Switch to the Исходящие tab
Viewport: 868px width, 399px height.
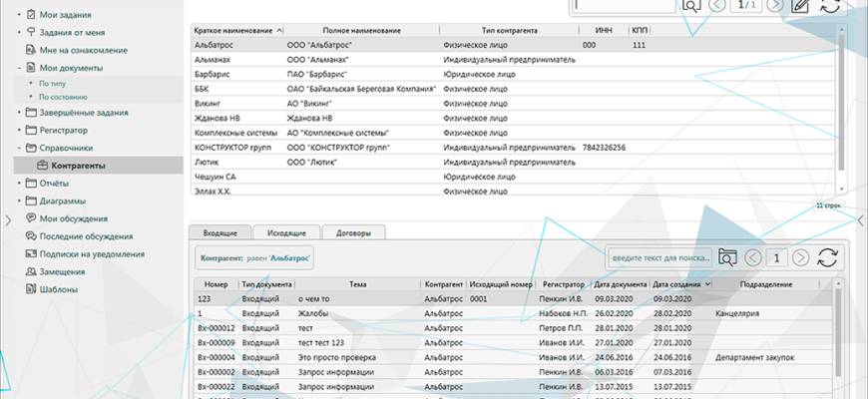280,232
